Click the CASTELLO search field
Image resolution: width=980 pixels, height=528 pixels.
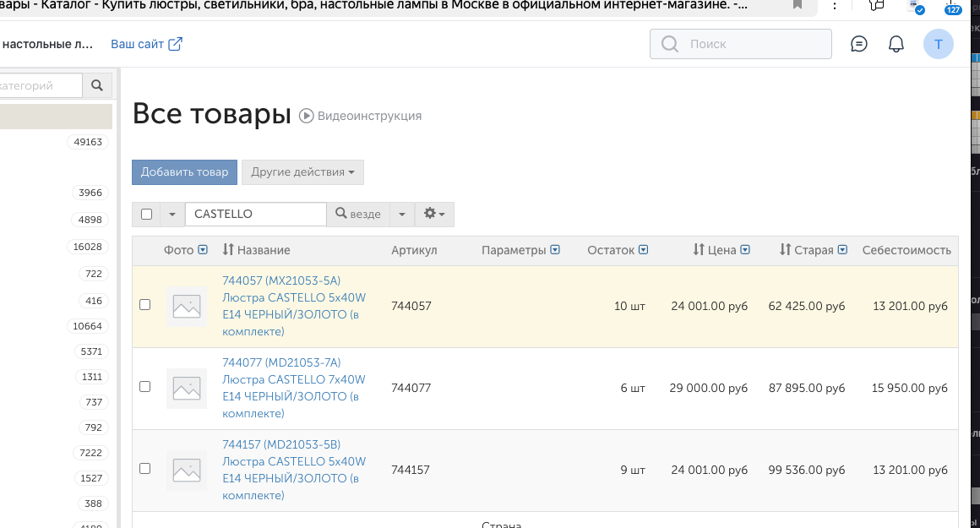[x=255, y=215]
